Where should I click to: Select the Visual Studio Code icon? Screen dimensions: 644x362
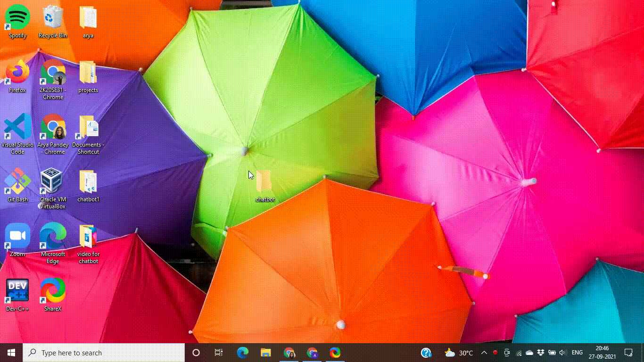(17, 134)
